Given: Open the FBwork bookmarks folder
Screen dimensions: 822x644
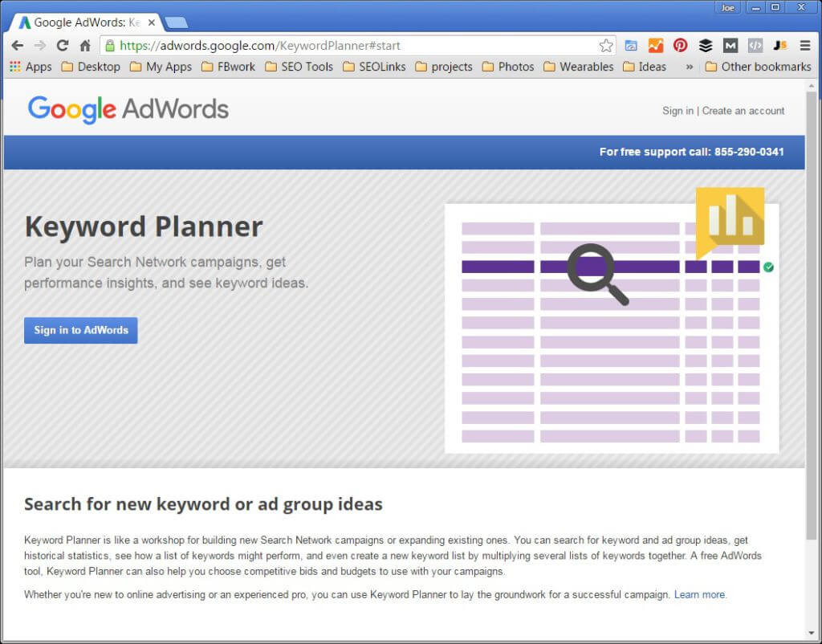Looking at the screenshot, I should [229, 67].
